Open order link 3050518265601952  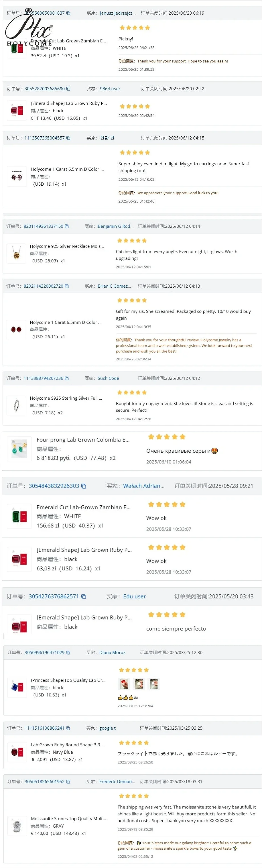pyautogui.click(x=44, y=782)
